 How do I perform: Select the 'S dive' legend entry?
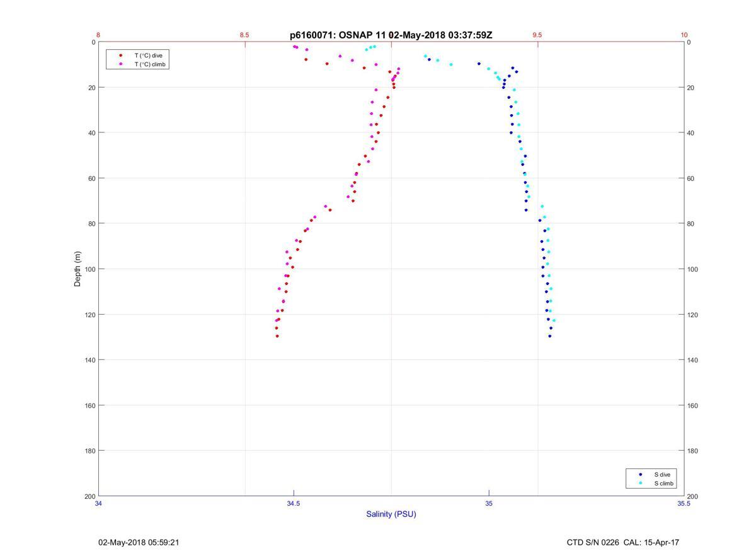coord(662,474)
